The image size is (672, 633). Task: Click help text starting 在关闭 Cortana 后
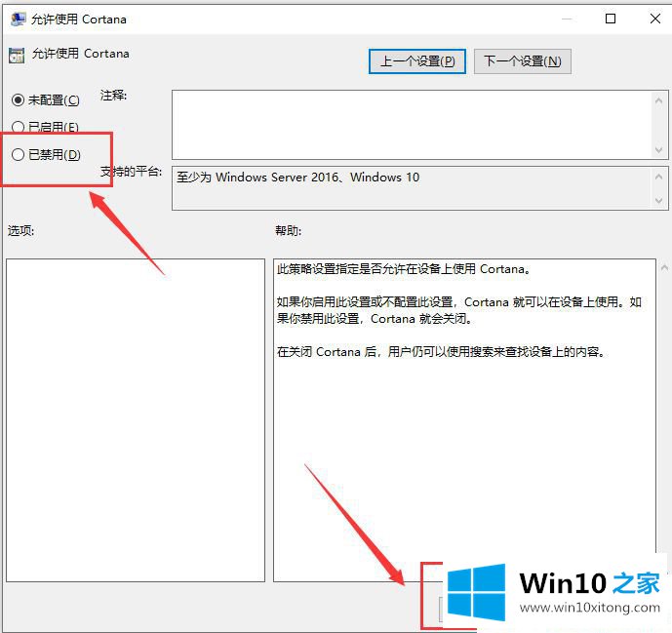click(441, 352)
